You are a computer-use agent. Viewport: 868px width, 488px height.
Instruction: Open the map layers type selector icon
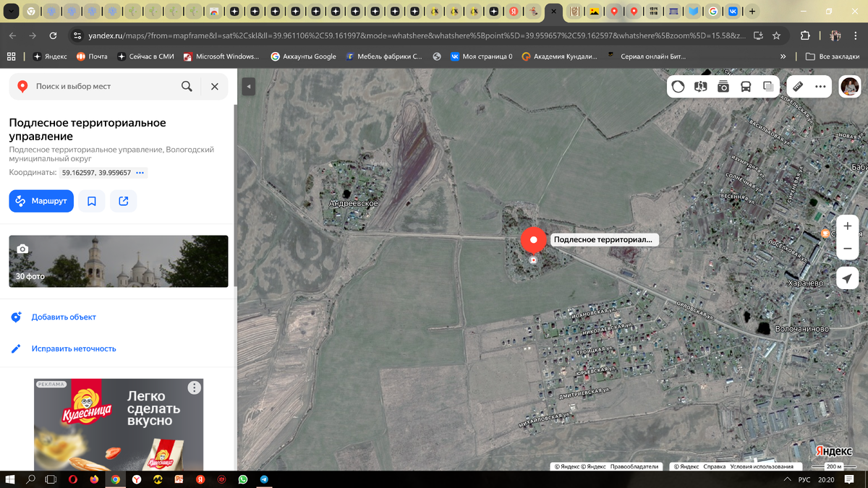pos(768,87)
